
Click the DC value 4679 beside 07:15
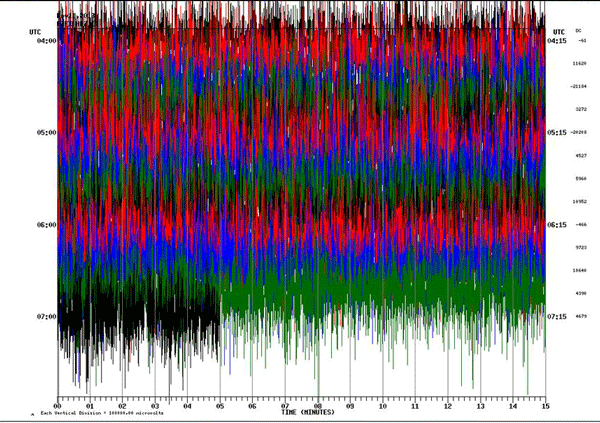pyautogui.click(x=579, y=317)
